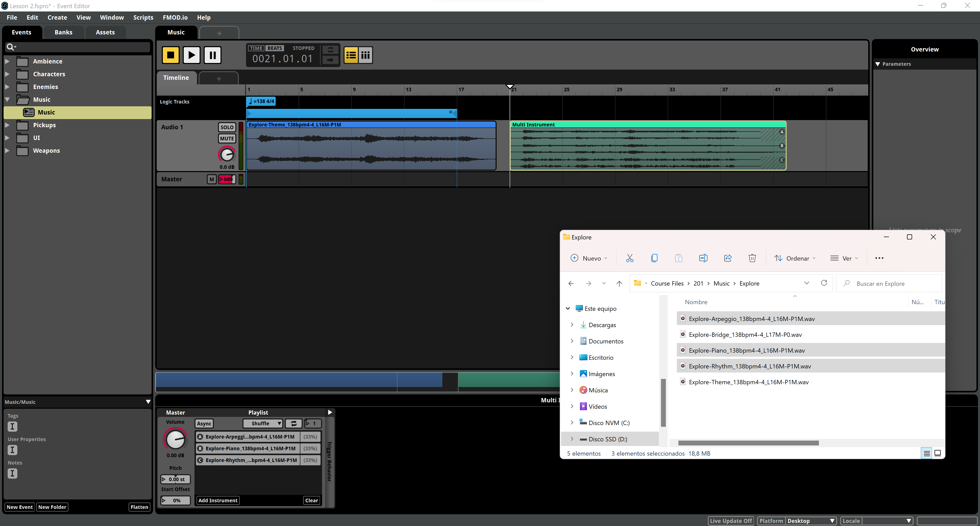
Task: Toggle playlist loop icon next to Shuffle
Action: tap(294, 424)
